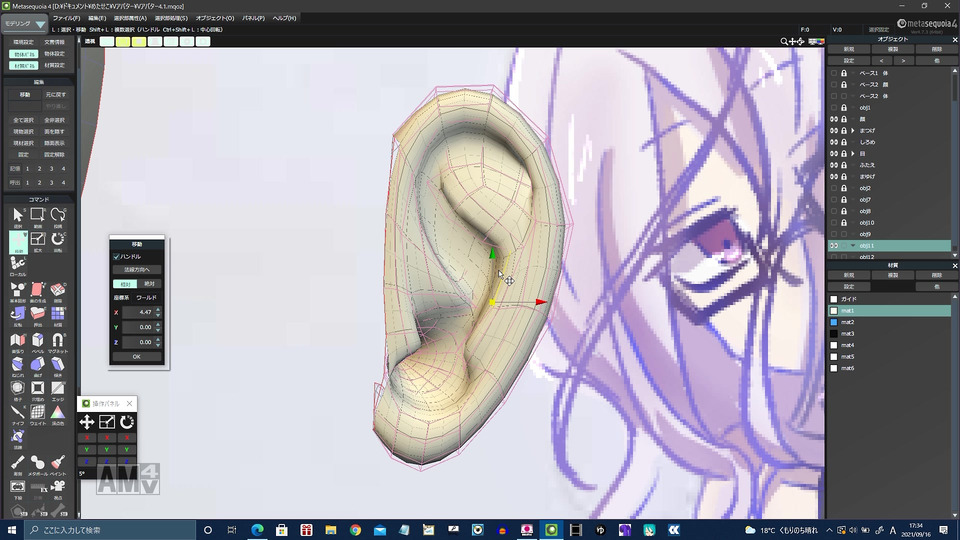Click the X value field showing 4.47
Viewport: 960px width, 540px height.
click(138, 312)
